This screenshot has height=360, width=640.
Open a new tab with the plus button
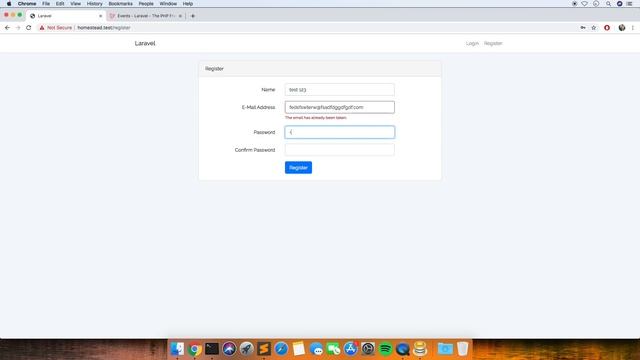click(x=193, y=16)
